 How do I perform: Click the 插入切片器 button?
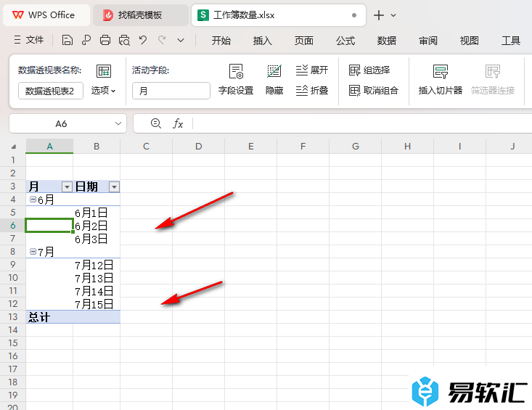[x=441, y=81]
